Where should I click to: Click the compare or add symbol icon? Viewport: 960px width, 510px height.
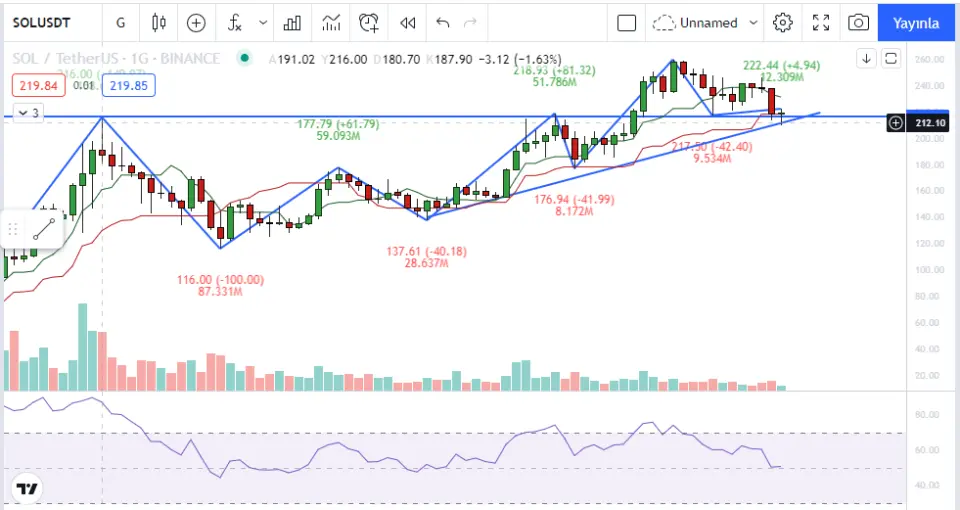(x=196, y=22)
